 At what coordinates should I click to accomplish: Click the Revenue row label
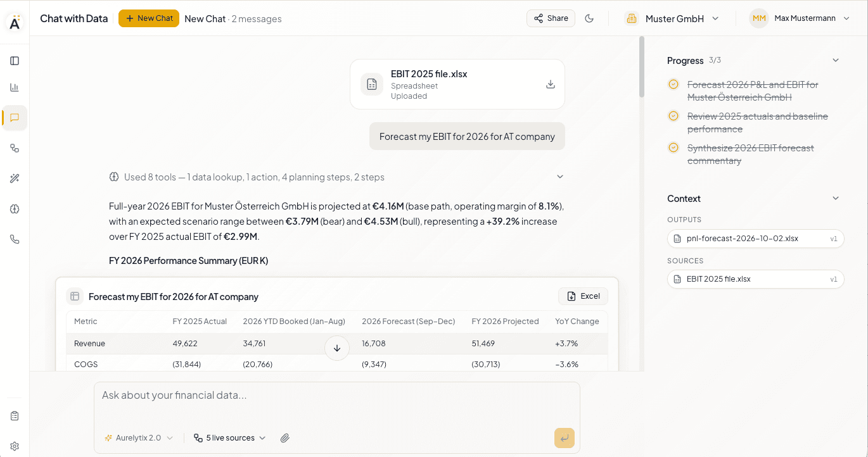89,344
